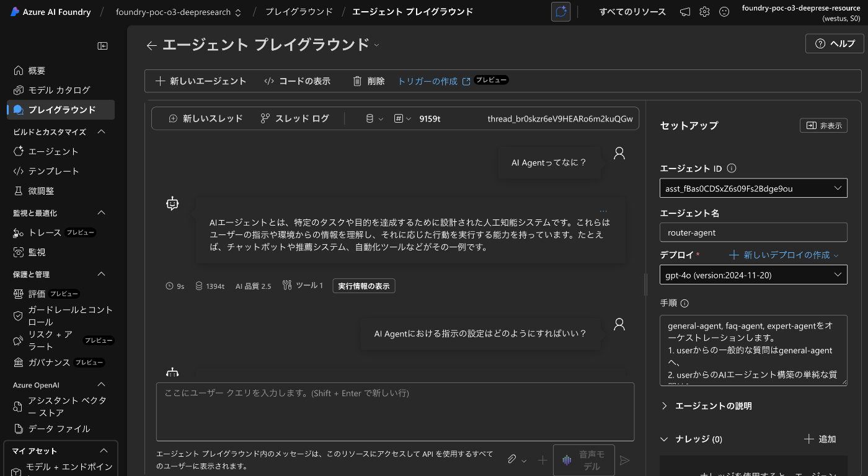Open the token count # dropdown
The image size is (868, 476).
(x=403, y=118)
